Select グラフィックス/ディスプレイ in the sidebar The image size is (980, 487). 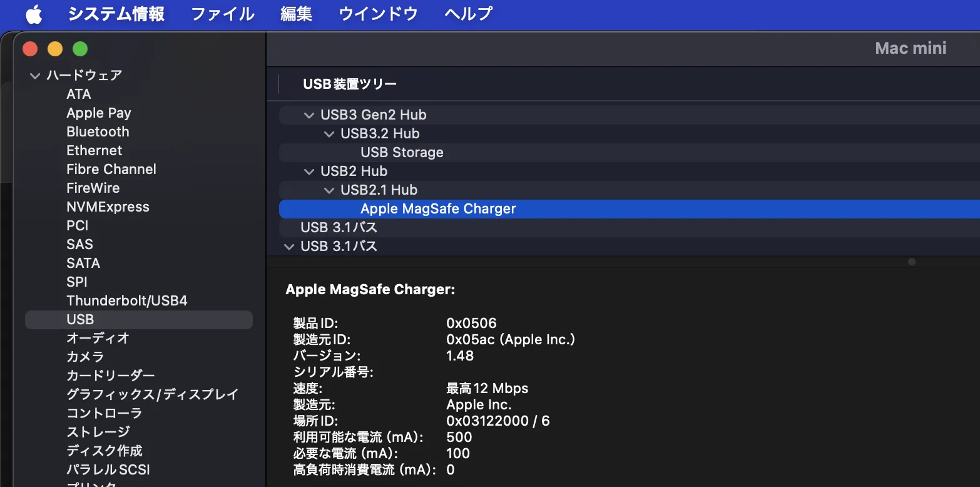[x=153, y=394]
